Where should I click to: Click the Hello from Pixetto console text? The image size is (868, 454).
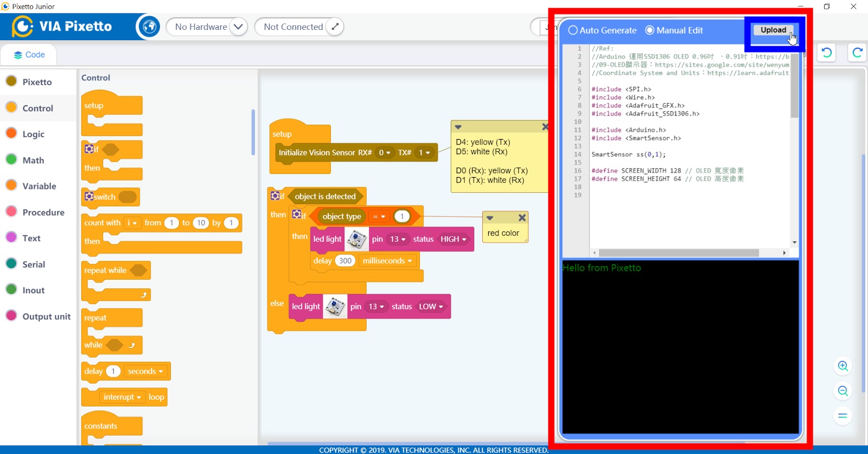point(602,268)
